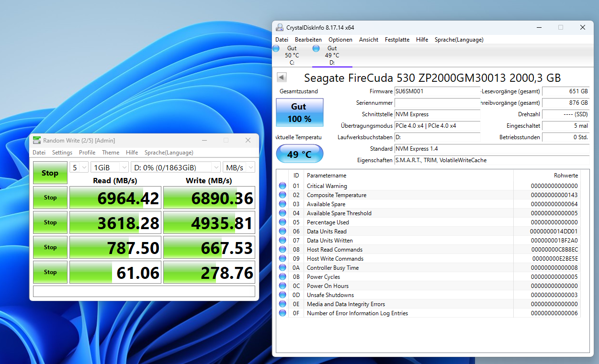Viewport: 599px width, 364px height.
Task: Click the write result 6890.36
Action: click(209, 198)
